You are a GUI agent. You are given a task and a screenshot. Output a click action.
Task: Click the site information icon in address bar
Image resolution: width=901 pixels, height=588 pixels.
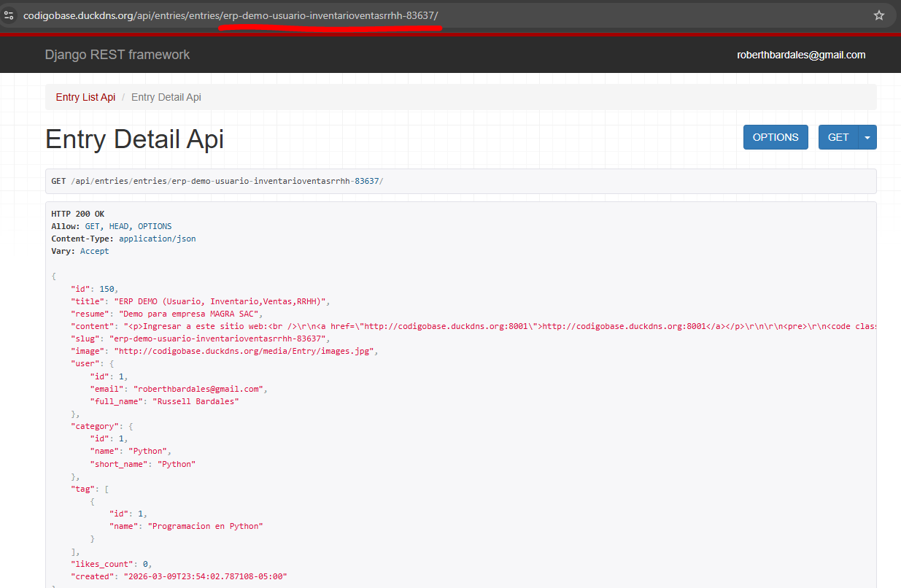pyautogui.click(x=9, y=15)
